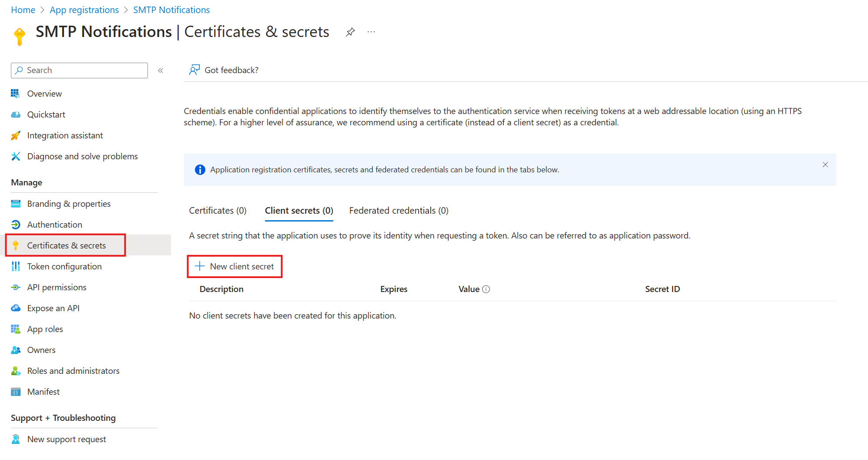Screen dimensions: 868x460
Task: Click the Got feedback person icon
Action: (194, 70)
